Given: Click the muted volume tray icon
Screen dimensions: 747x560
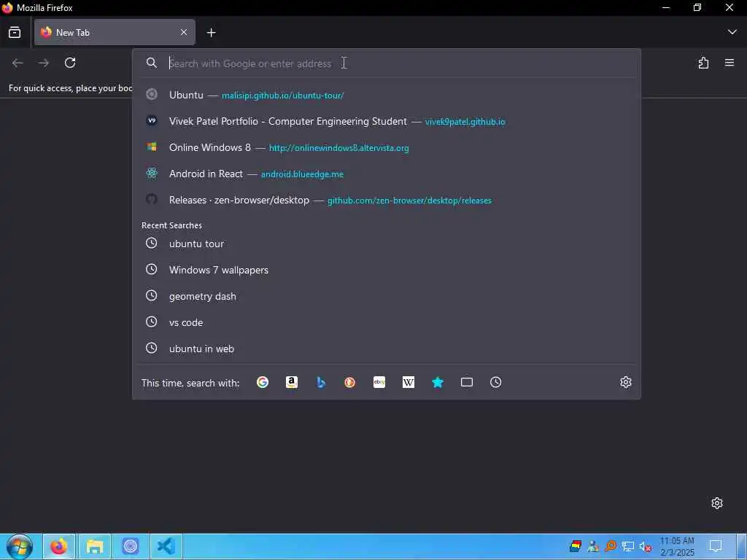Looking at the screenshot, I should tap(646, 547).
